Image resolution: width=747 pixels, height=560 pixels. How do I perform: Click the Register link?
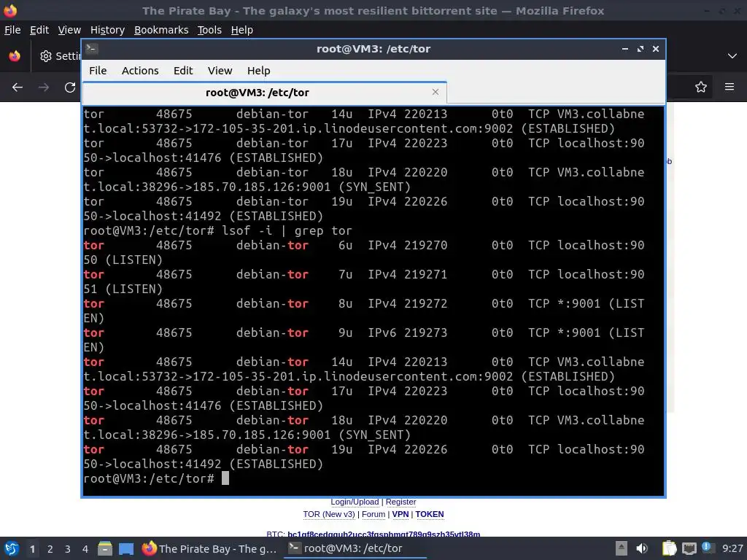[400, 502]
